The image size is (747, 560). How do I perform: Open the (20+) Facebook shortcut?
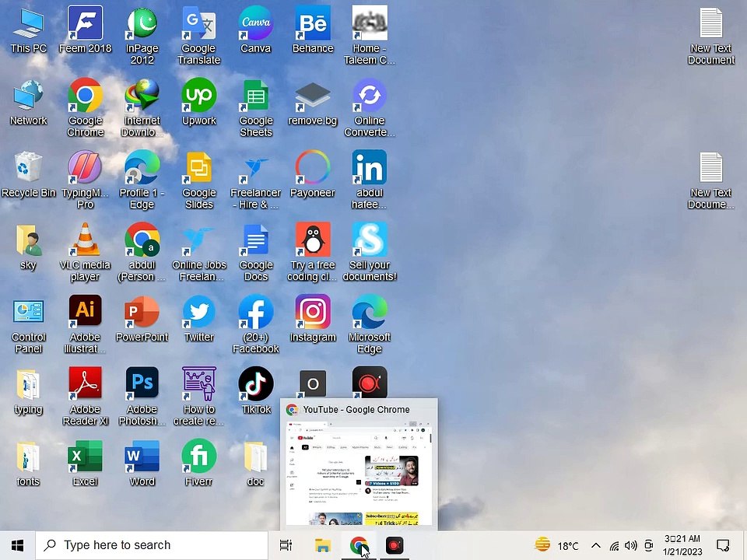[x=256, y=326]
